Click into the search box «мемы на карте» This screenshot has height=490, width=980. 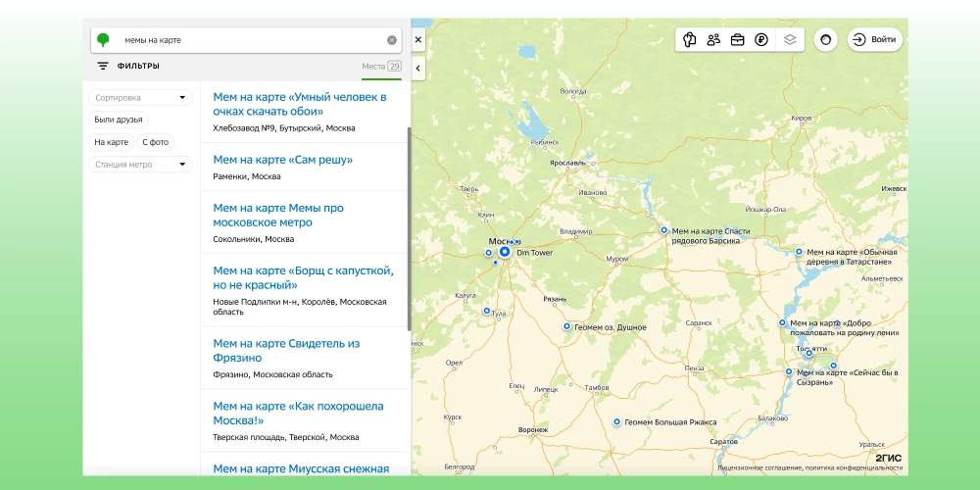[x=245, y=40]
